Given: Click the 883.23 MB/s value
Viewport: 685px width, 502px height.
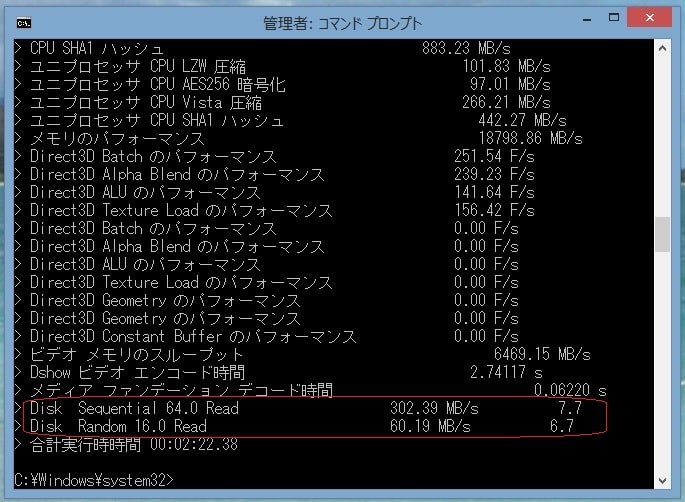Looking at the screenshot, I should click(466, 48).
